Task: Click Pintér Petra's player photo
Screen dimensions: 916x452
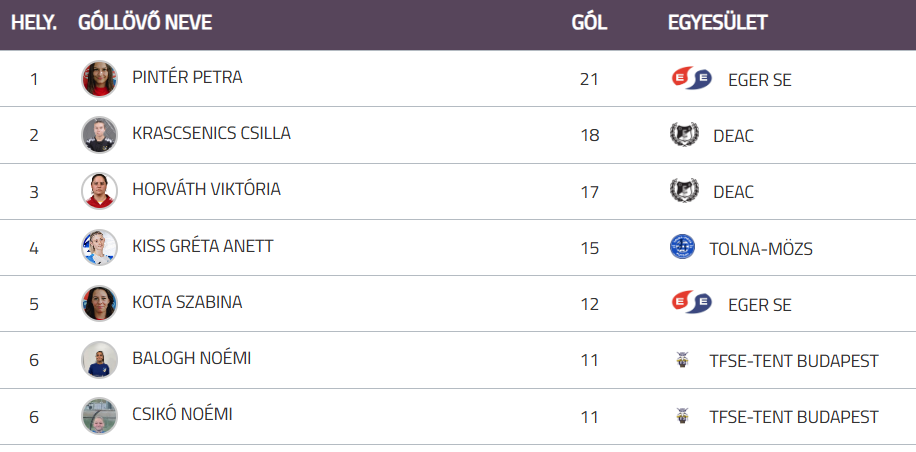Action: coord(100,79)
